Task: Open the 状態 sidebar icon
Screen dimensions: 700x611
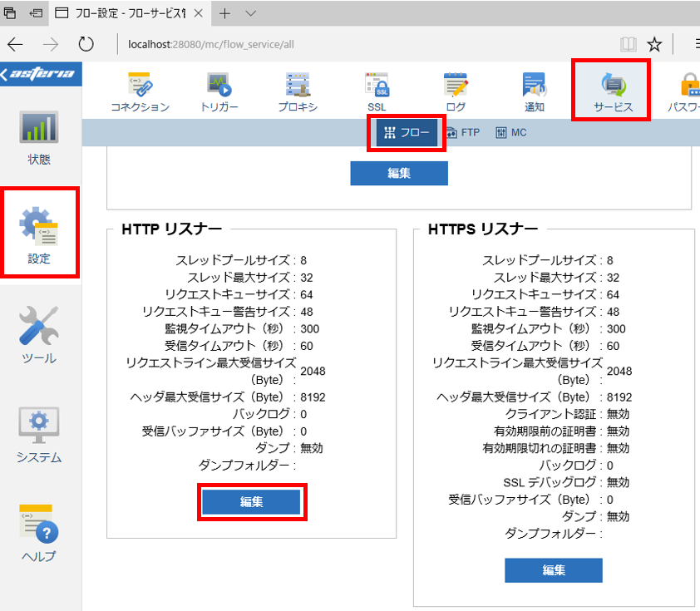Action: click(39, 138)
